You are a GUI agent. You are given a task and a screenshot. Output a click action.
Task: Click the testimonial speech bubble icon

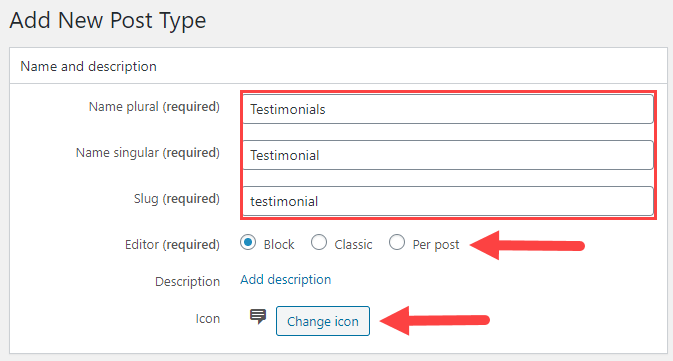(x=258, y=317)
